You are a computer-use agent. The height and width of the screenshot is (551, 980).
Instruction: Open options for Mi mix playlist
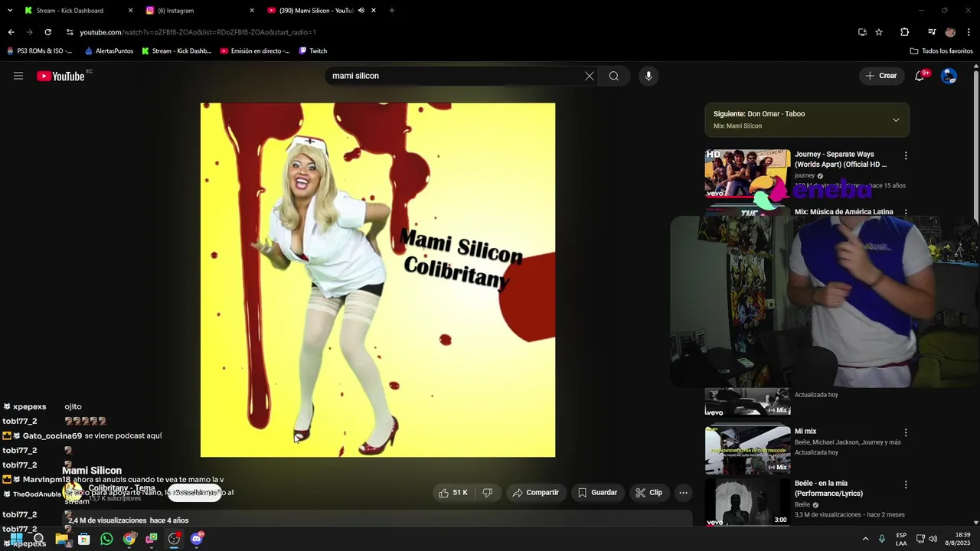point(906,432)
